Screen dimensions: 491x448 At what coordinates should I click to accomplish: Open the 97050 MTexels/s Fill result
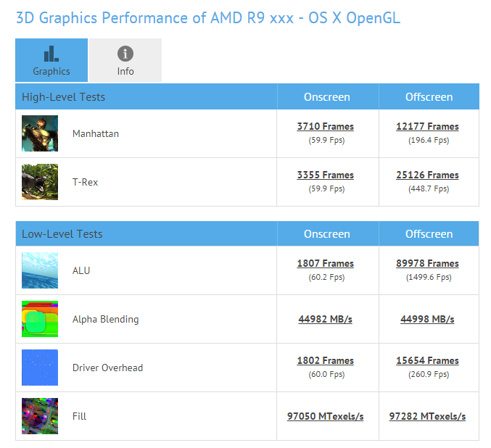(x=326, y=416)
